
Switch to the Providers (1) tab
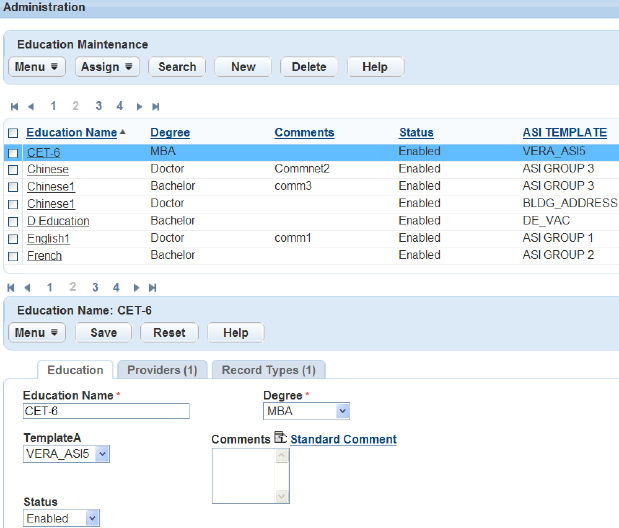tap(162, 370)
